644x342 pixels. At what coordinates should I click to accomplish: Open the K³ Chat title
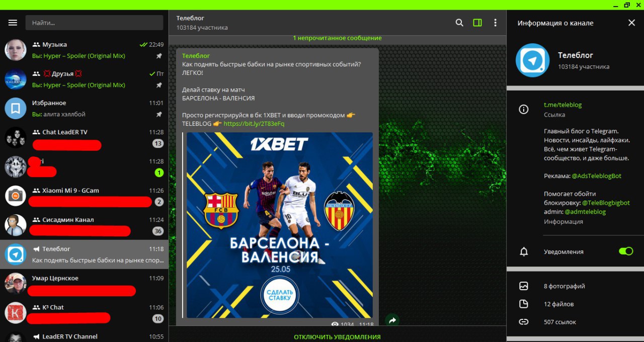pyautogui.click(x=53, y=307)
